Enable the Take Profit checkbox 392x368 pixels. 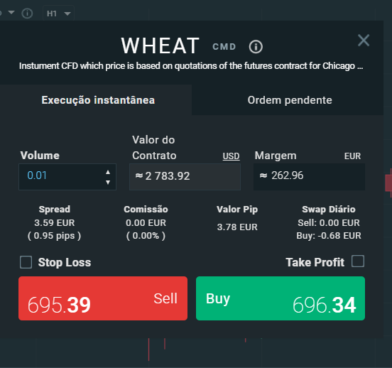[x=358, y=261]
